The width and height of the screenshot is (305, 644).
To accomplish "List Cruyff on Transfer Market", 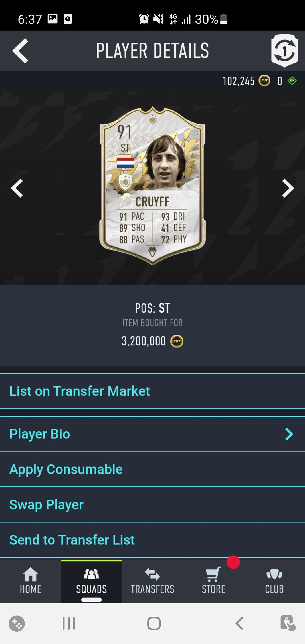I will (152, 391).
